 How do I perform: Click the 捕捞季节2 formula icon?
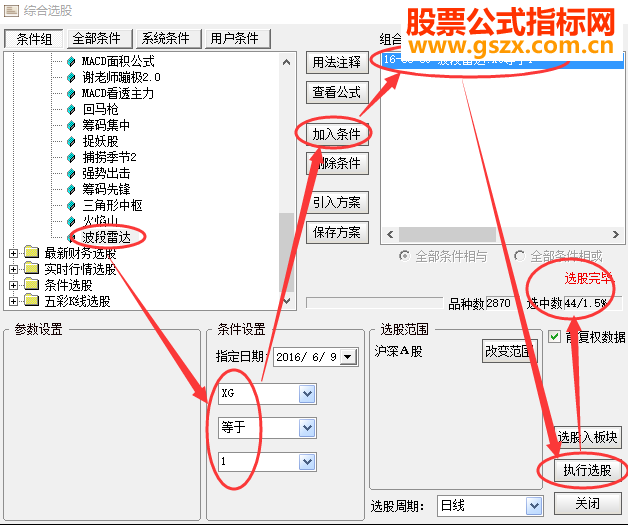pos(71,157)
